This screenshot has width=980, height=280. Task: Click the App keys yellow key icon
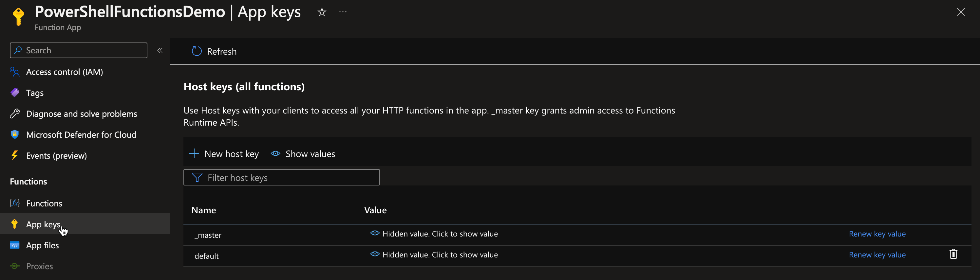pyautogui.click(x=15, y=224)
